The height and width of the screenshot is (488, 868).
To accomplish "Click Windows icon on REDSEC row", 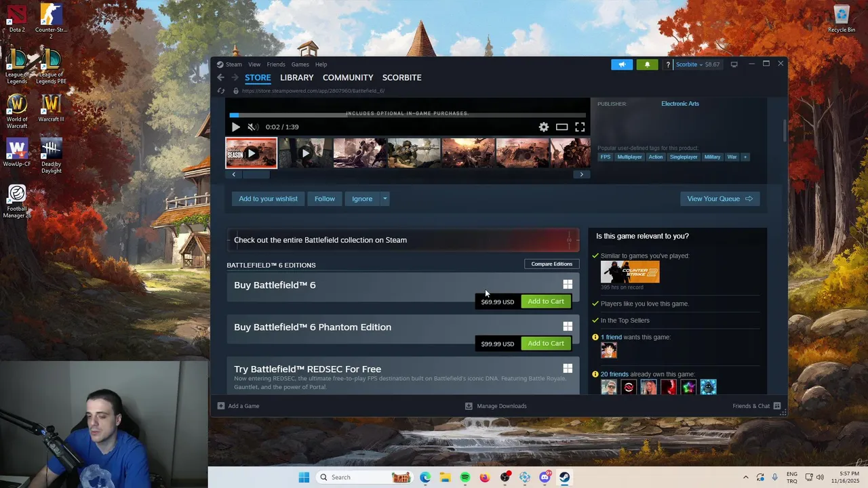I will 568,369.
